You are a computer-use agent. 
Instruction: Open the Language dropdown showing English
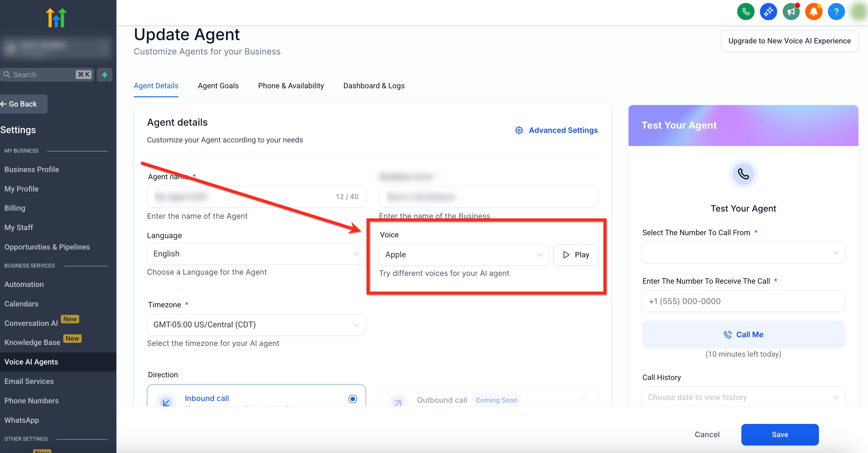click(256, 254)
